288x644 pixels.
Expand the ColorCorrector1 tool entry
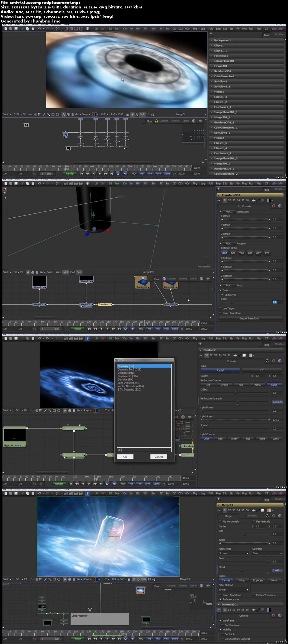click(211, 76)
